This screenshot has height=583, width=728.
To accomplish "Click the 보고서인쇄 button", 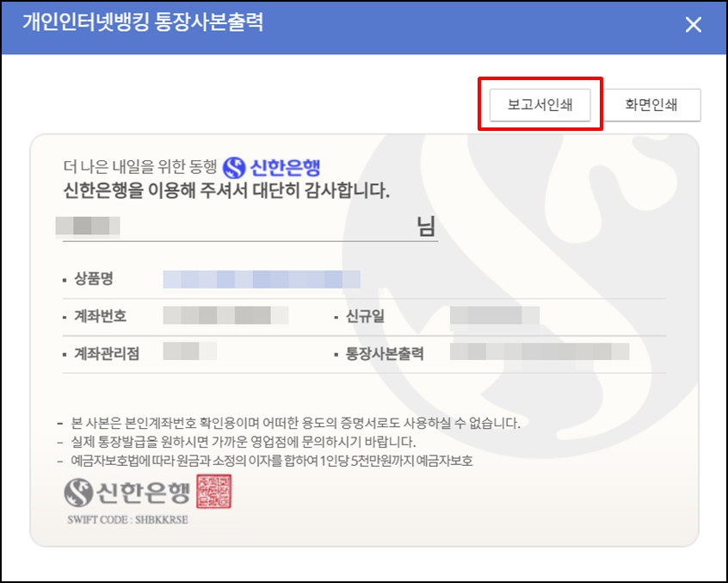I will (x=540, y=105).
